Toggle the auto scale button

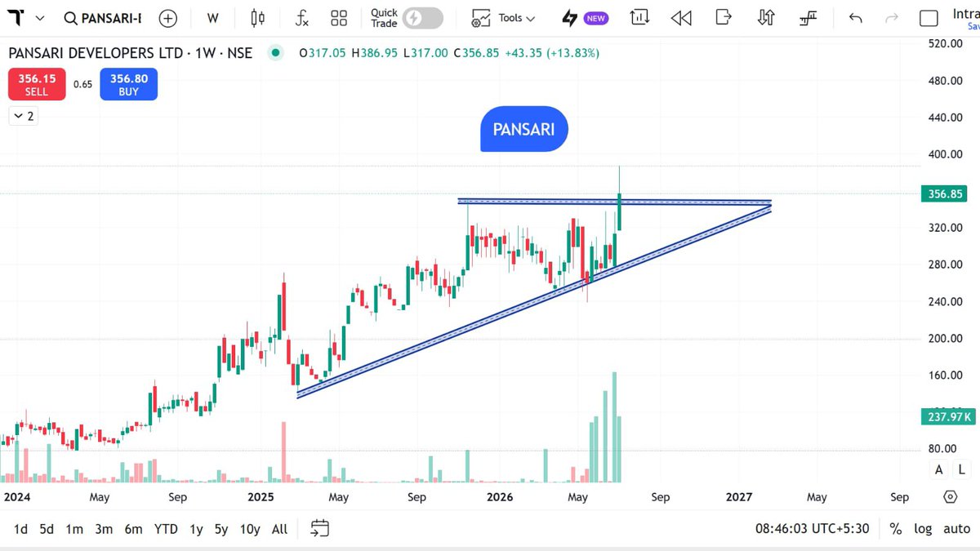point(956,529)
